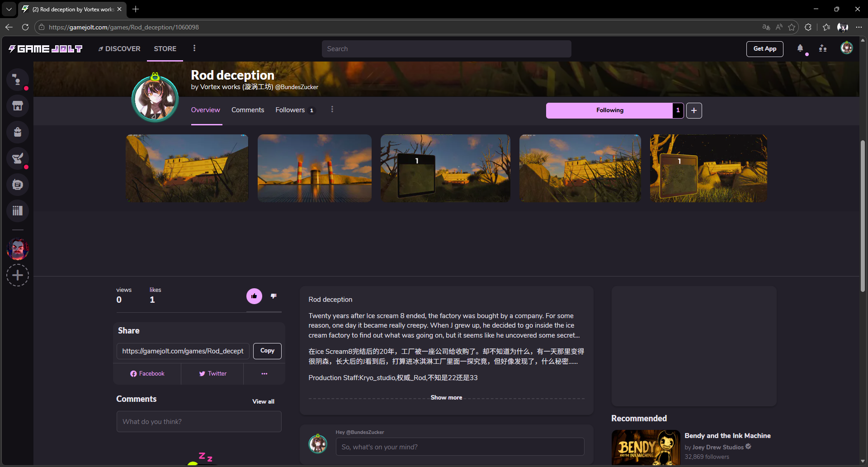This screenshot has height=467, width=868.
Task: Open the friends list icon
Action: (823, 48)
